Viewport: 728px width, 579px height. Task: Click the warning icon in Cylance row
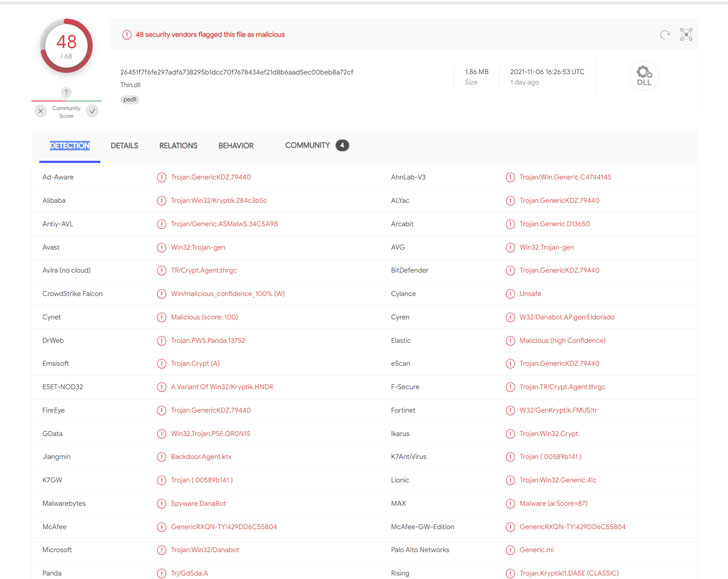tap(510, 294)
